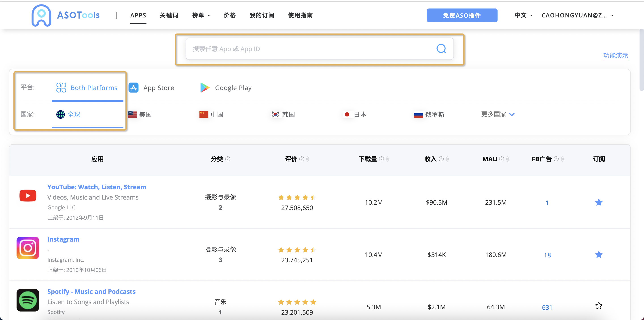This screenshot has width=644, height=320.
Task: Click the globe icon for 全球
Action: (x=61, y=114)
